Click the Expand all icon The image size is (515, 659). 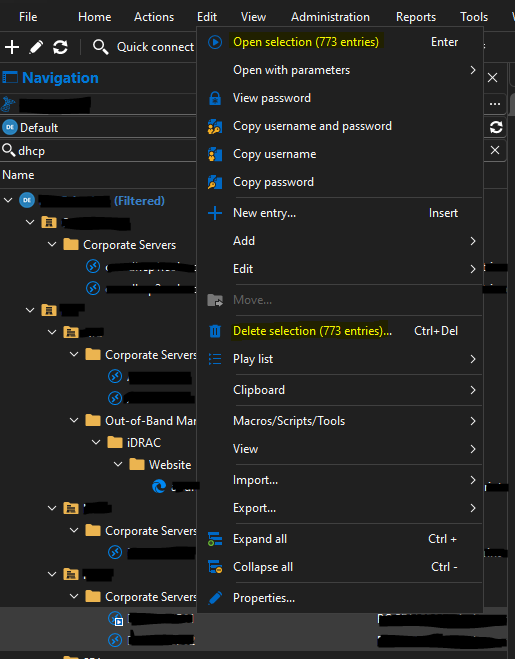215,539
